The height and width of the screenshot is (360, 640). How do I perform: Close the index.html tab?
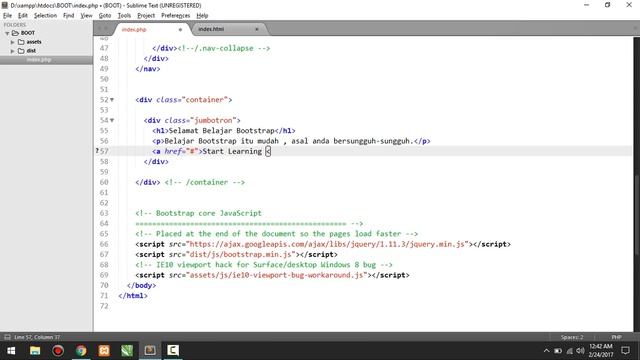coord(257,29)
